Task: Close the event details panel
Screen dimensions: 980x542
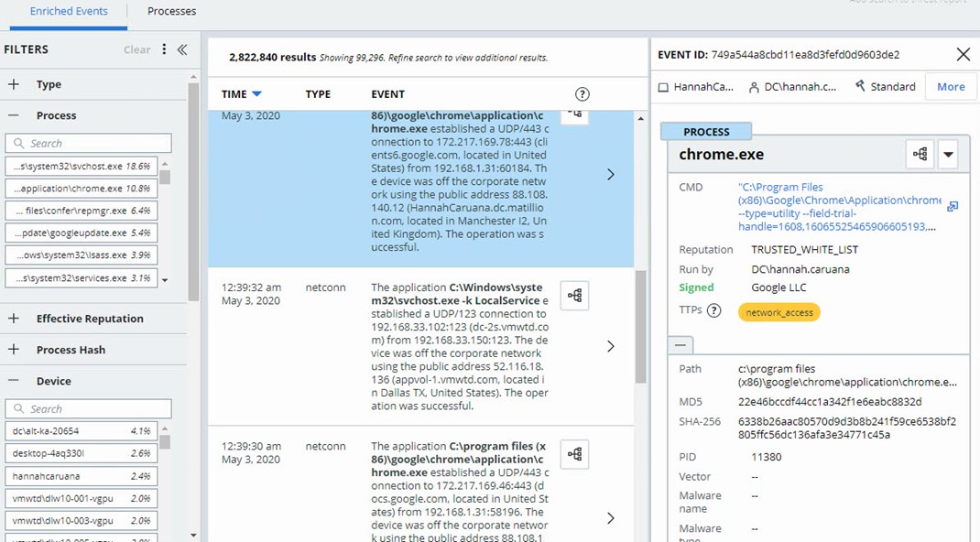Action: pos(964,54)
